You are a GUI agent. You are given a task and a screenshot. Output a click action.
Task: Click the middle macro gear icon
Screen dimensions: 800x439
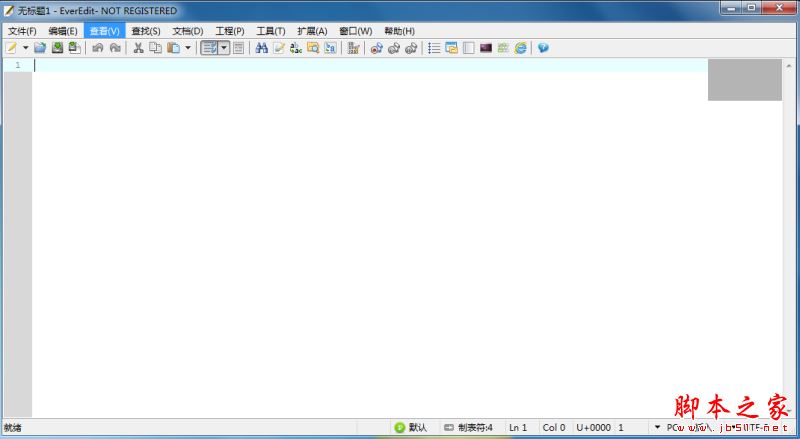[x=393, y=48]
